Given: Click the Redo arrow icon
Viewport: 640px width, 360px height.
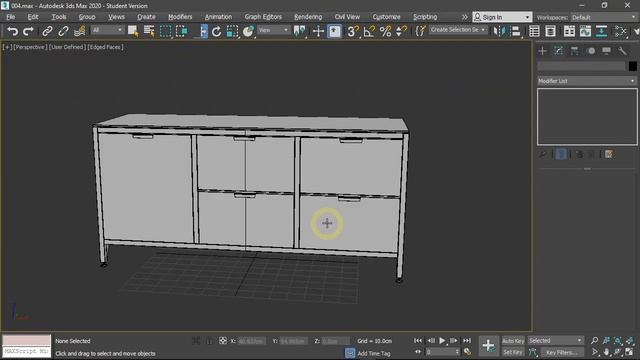Looking at the screenshot, I should point(28,31).
